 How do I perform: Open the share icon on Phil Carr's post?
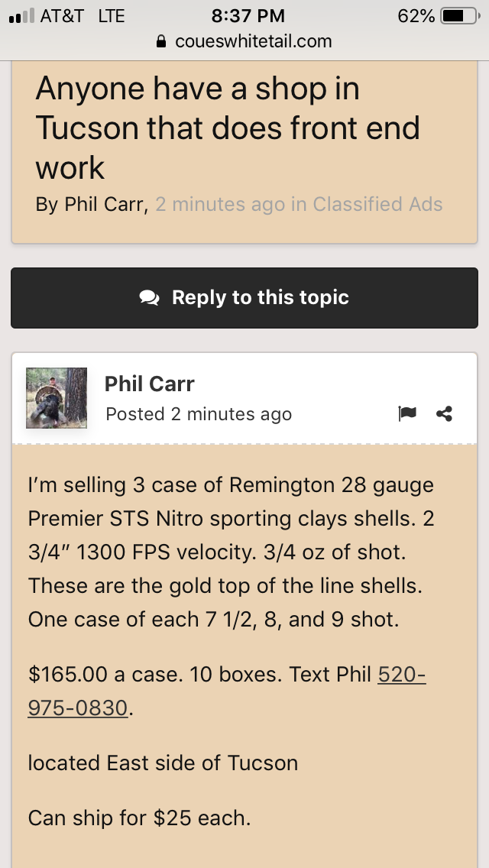pos(444,413)
